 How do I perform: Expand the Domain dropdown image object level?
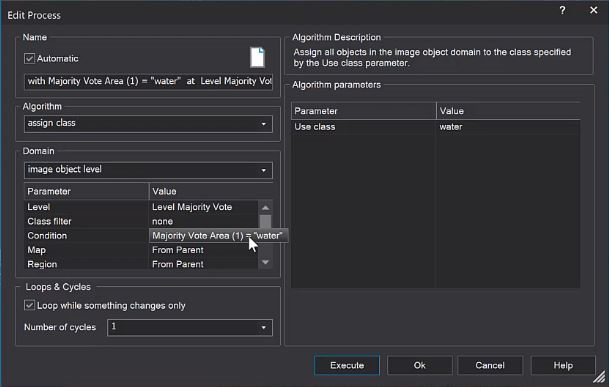[148, 170]
